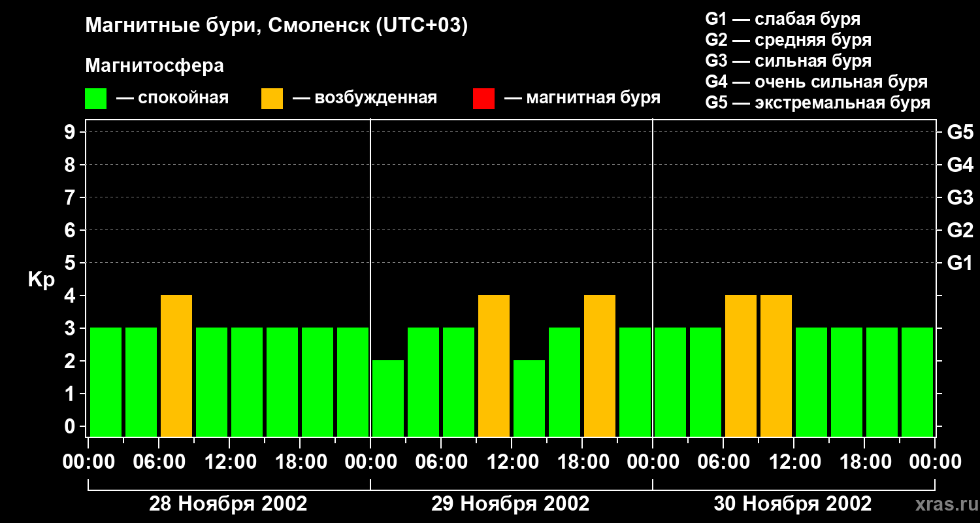Click the Kp axis value 7
Image resolution: width=980 pixels, height=523 pixels.
click(71, 197)
